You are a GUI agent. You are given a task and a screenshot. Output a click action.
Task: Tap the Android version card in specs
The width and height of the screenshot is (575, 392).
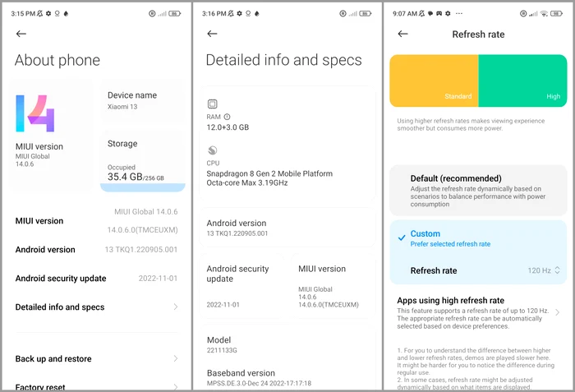pos(287,228)
